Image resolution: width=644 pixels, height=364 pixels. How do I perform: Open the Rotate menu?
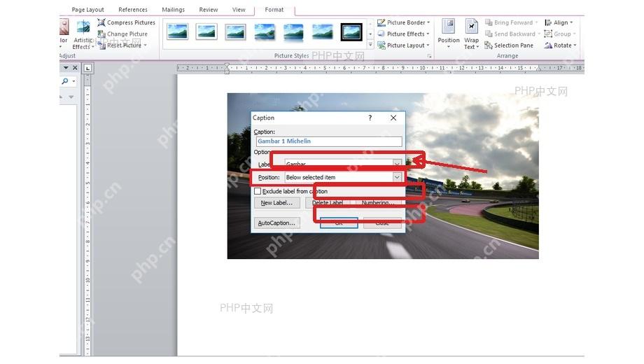[560, 45]
